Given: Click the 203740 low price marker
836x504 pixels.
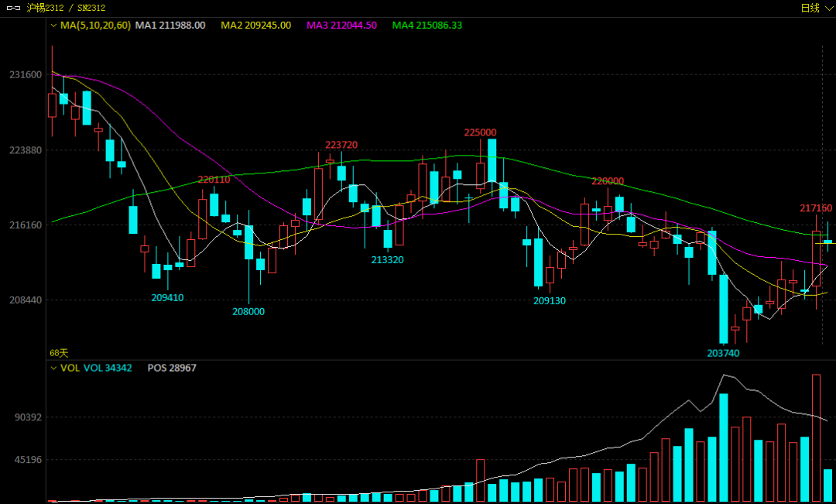Looking at the screenshot, I should [x=724, y=353].
